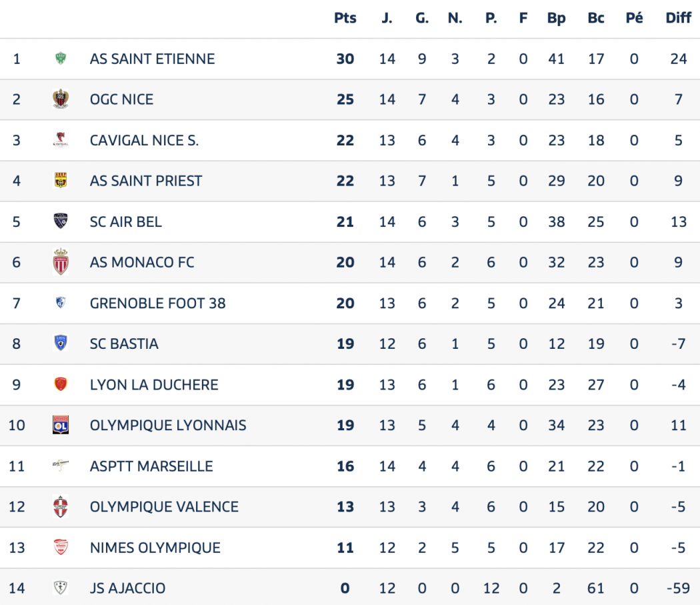Open the SC Air Bel club emblem
The height and width of the screenshot is (605, 700).
[61, 221]
